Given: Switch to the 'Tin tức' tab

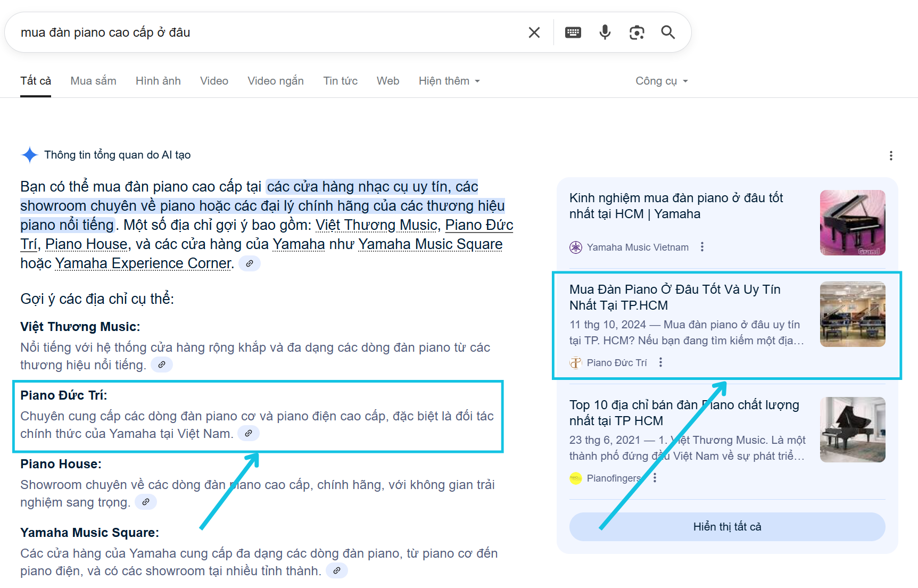Looking at the screenshot, I should pyautogui.click(x=340, y=81).
